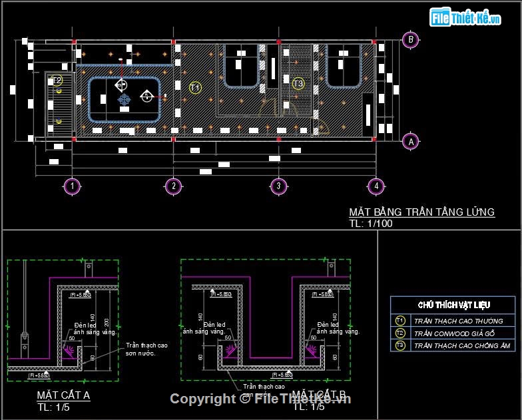Click the FileThietKe.vn logo at top right
The height and width of the screenshot is (420, 522).
465,18
